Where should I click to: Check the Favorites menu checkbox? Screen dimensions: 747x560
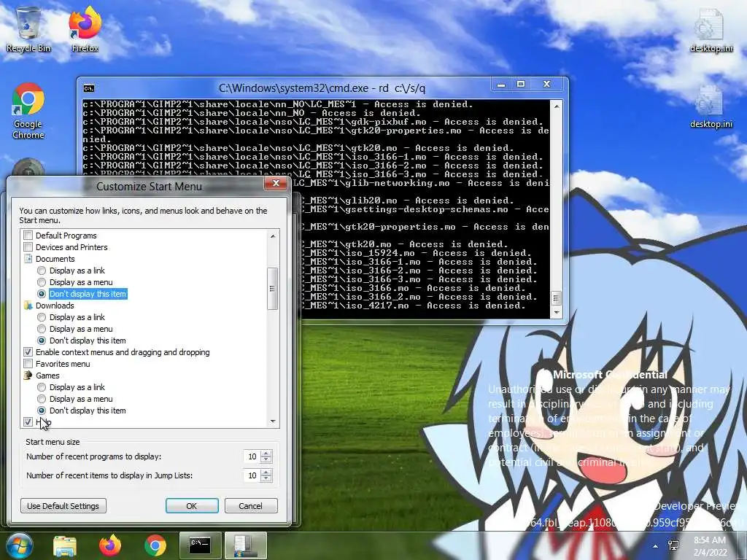28,364
